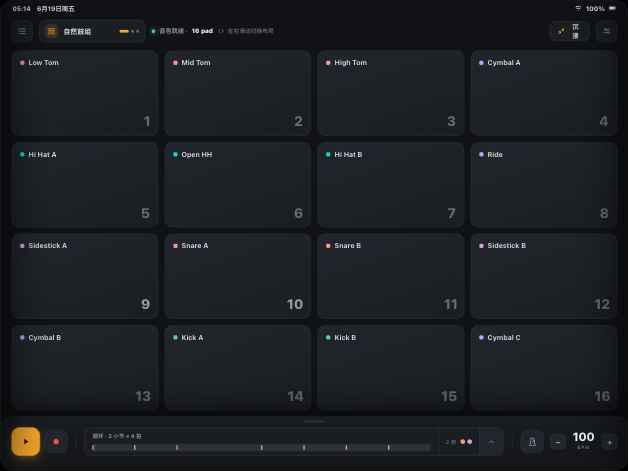628x471 pixels.
Task: Click the sparkle button at top right
Action: click(x=569, y=31)
